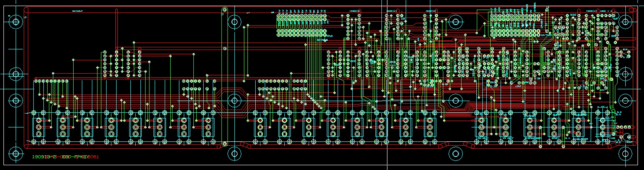Select the via at bottom of the long vertical green traces

224,144
